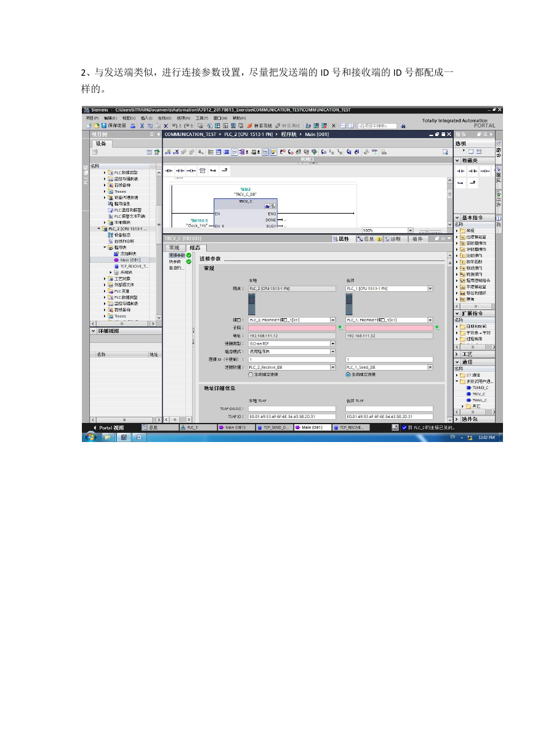
Task: Click the insert network icon in the block editor toolbar
Action: tap(167, 151)
